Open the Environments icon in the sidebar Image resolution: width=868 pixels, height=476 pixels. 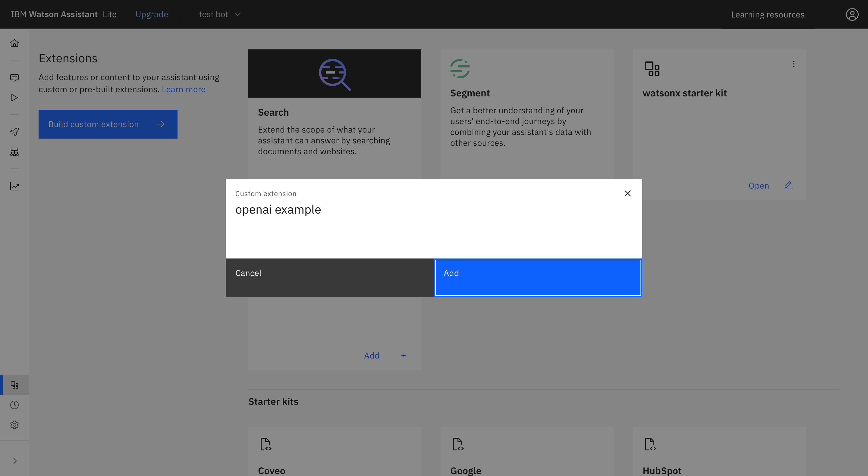14,152
